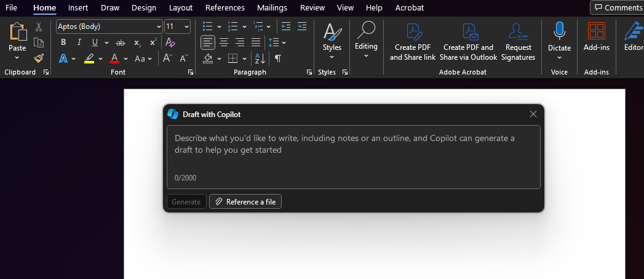Open the Comments pane button
This screenshot has height=279, width=644.
click(x=618, y=7)
